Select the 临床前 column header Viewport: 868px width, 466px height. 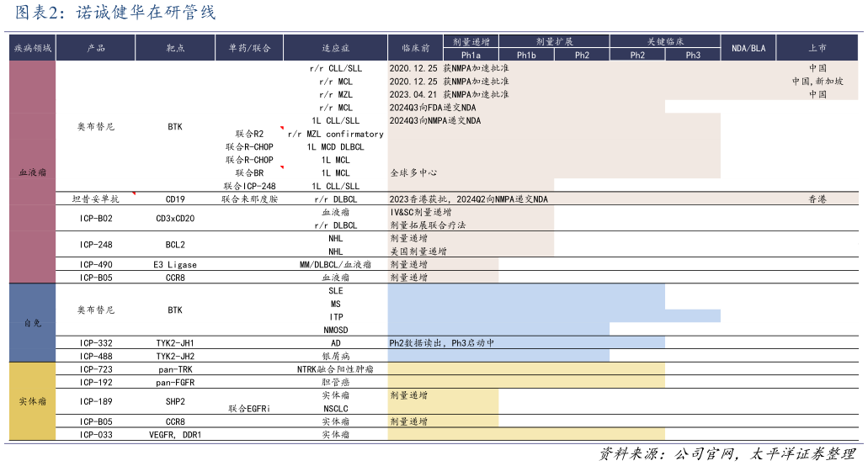click(x=415, y=48)
